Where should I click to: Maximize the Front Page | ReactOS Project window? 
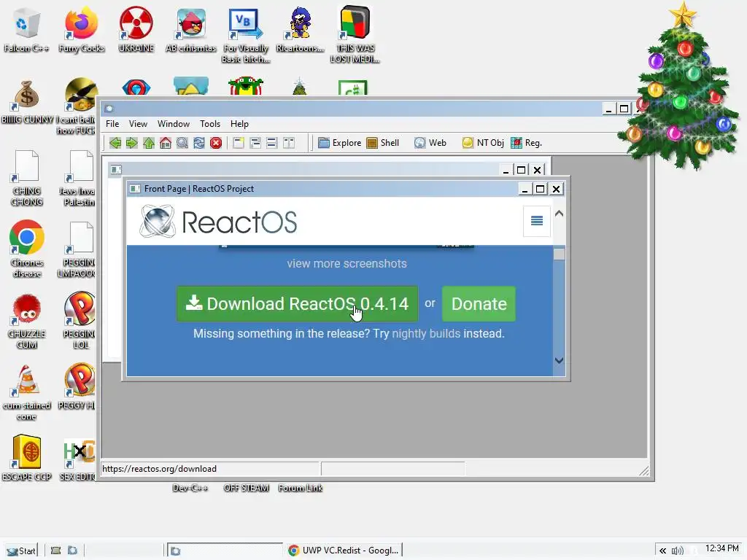(x=540, y=189)
